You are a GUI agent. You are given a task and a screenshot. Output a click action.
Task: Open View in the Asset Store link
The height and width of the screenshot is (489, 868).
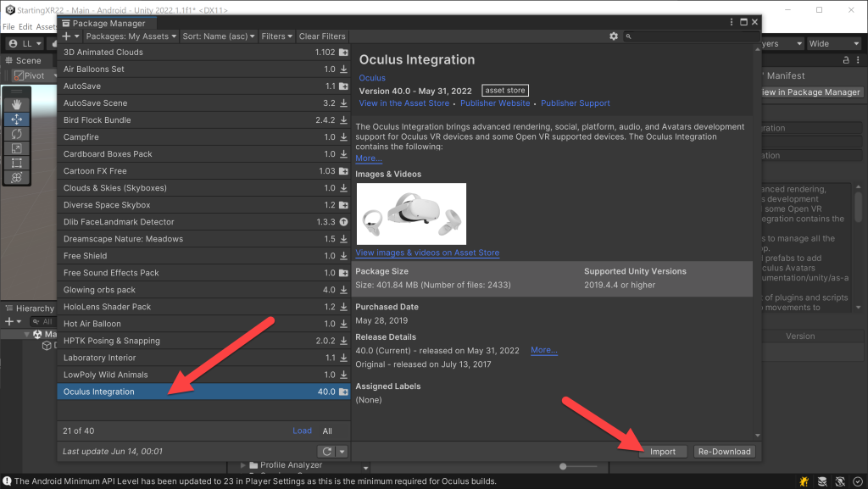pos(404,103)
